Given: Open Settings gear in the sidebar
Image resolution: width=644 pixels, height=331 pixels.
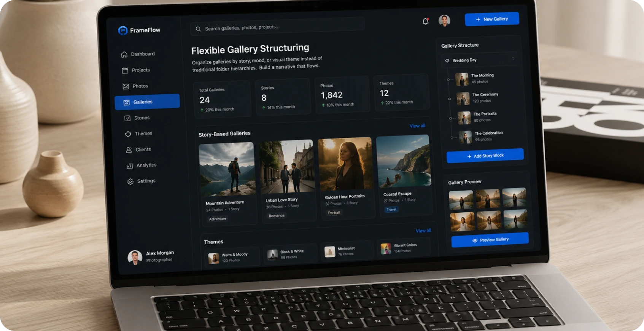Looking at the screenshot, I should (x=130, y=181).
